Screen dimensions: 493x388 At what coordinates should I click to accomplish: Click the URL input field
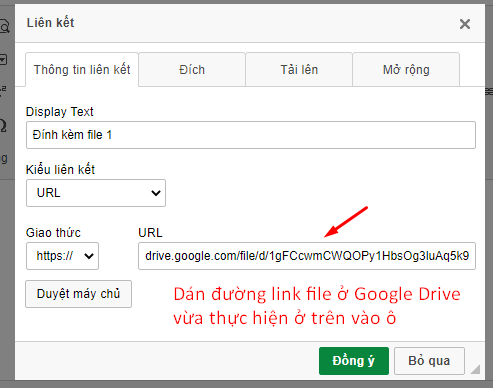[307, 256]
